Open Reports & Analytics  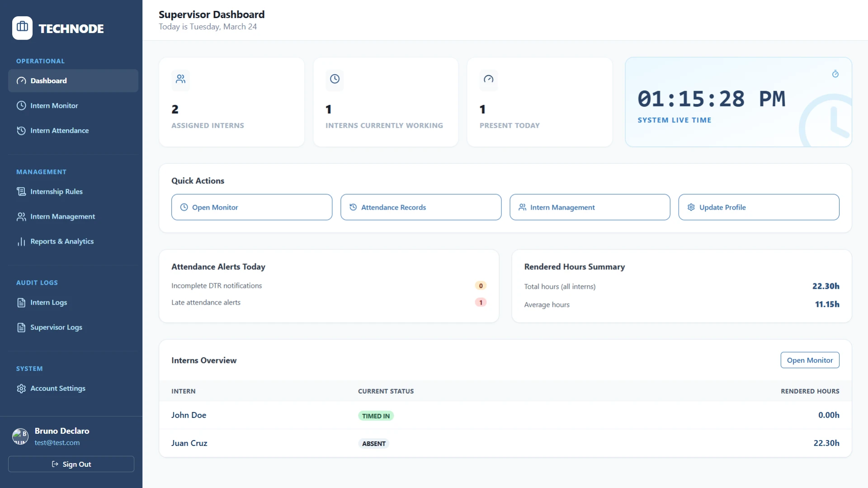point(73,242)
